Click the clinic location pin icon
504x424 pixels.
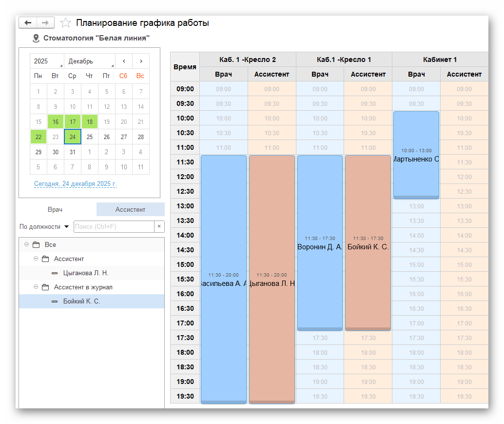pos(36,38)
